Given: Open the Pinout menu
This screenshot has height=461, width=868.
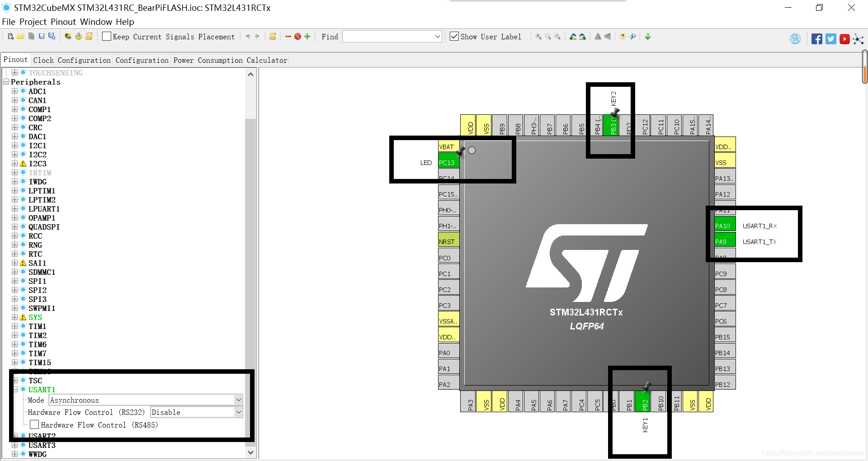Looking at the screenshot, I should click(63, 22).
